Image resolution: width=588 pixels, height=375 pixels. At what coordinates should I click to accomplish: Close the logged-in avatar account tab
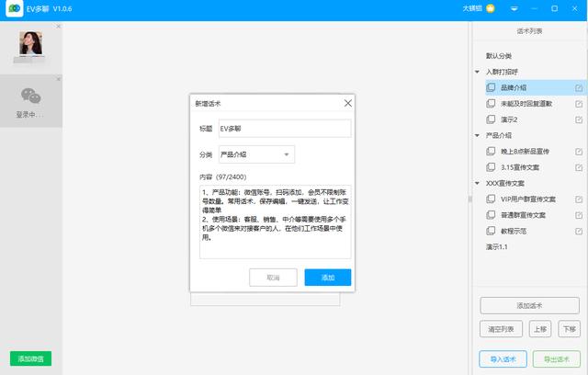click(x=58, y=27)
